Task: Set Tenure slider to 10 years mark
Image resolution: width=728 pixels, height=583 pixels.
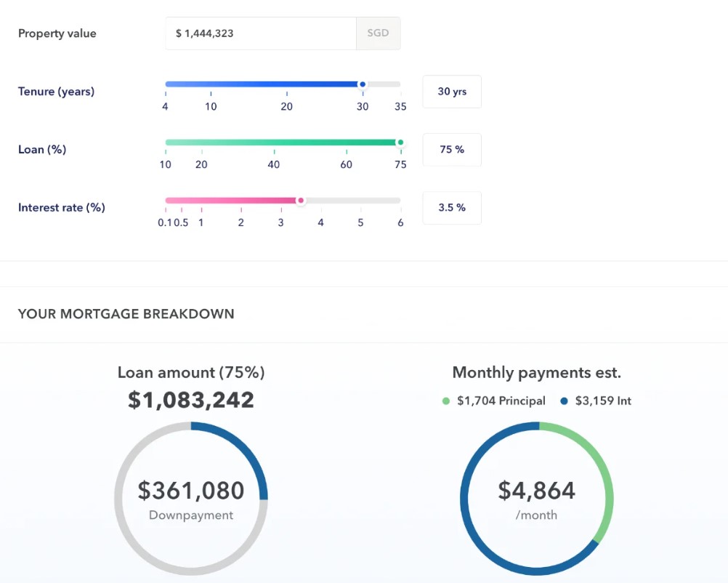Action: (211, 84)
